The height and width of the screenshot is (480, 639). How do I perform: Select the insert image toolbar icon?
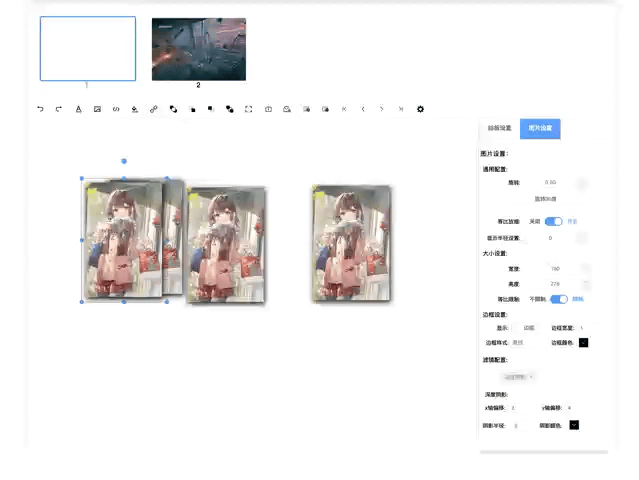97,109
